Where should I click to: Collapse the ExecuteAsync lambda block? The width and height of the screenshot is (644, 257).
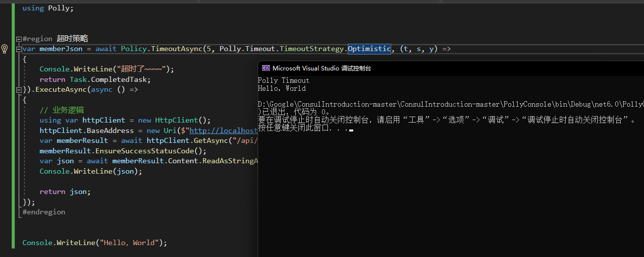pos(19,90)
